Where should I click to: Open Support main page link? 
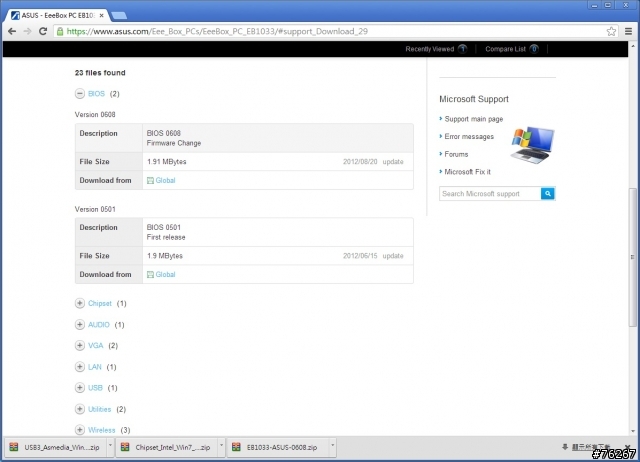(x=473, y=119)
